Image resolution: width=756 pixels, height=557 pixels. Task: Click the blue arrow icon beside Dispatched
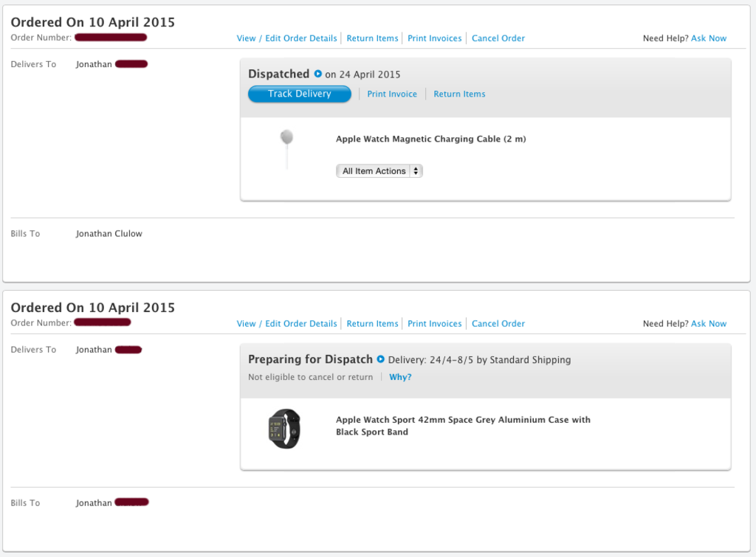point(318,74)
